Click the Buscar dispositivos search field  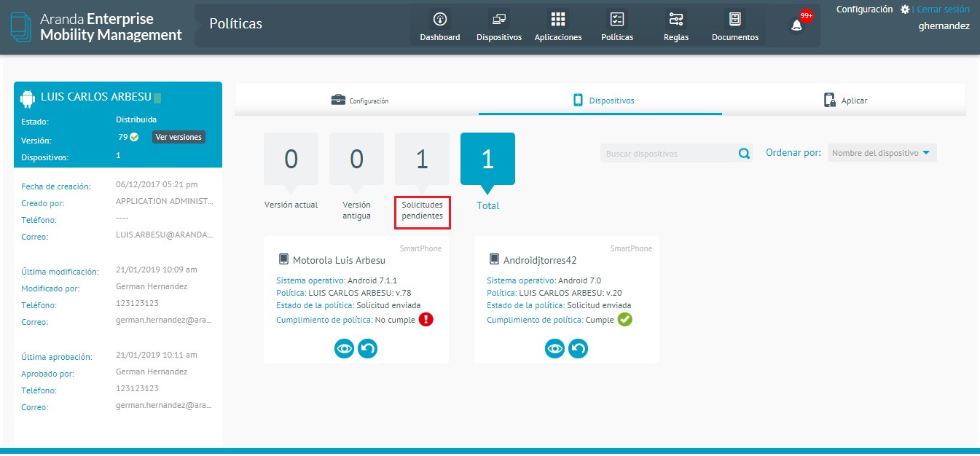(x=667, y=154)
